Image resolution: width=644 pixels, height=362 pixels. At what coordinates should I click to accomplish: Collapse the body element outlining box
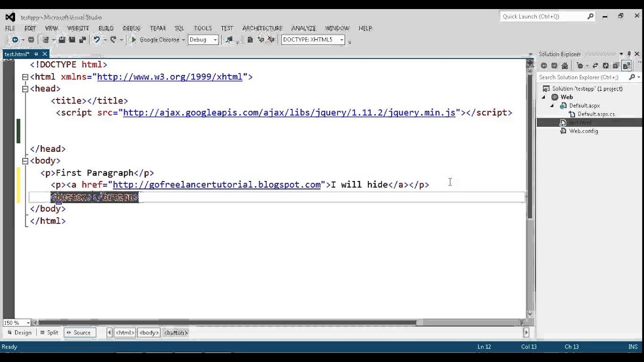tap(25, 161)
